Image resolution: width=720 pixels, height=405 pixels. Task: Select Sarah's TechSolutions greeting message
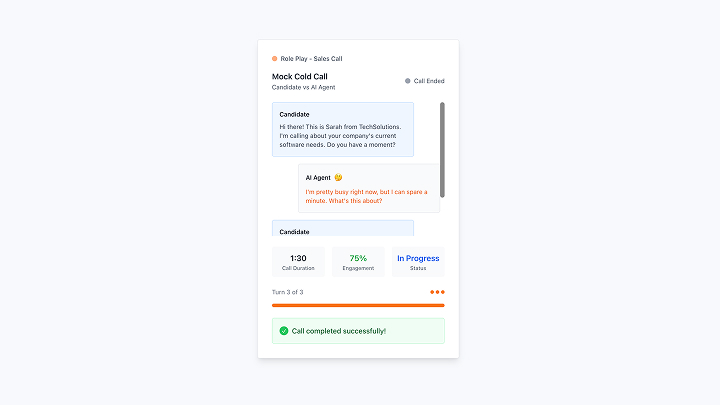pos(341,135)
